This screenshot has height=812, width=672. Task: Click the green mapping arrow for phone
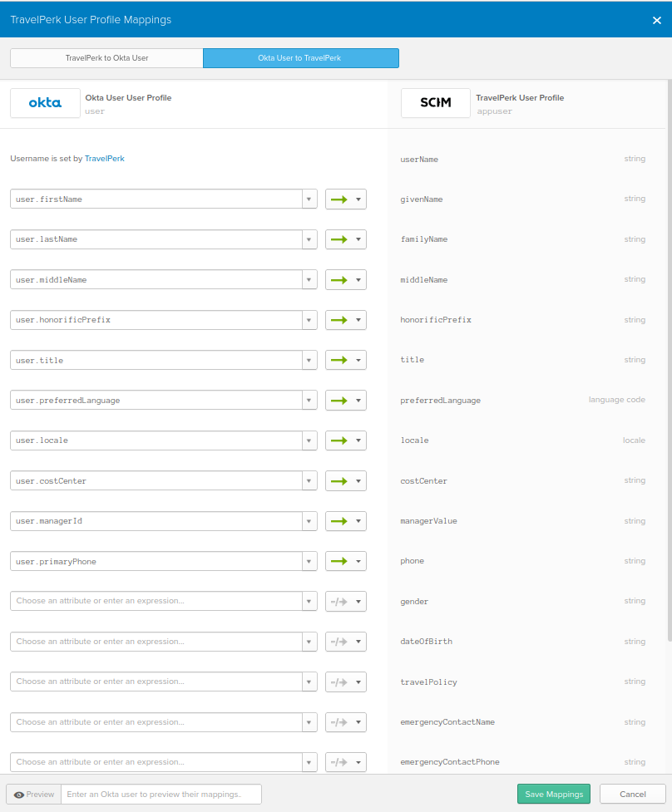click(x=338, y=561)
